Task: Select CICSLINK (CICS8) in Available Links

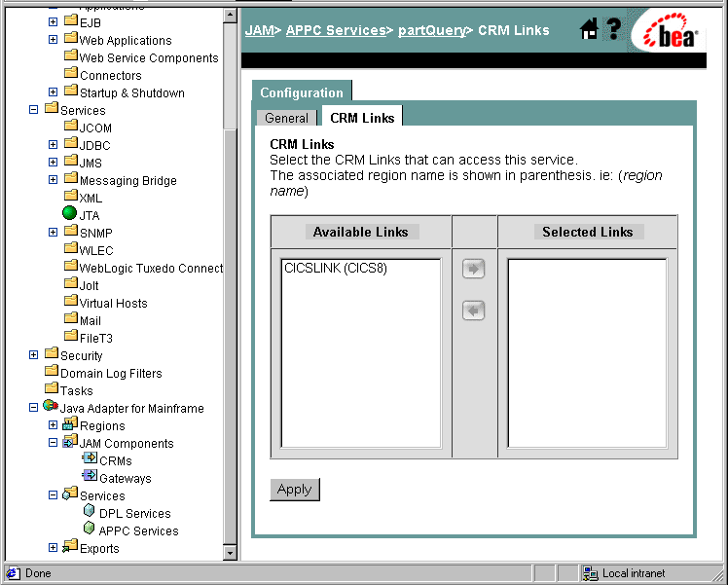Action: pos(336,269)
